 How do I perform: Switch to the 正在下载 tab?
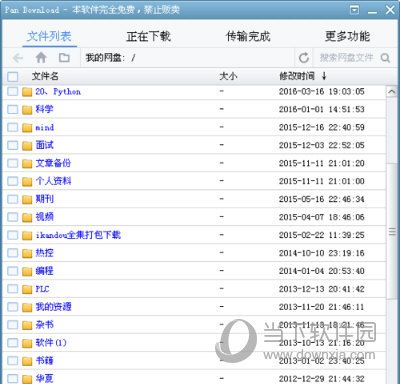pyautogui.click(x=149, y=36)
